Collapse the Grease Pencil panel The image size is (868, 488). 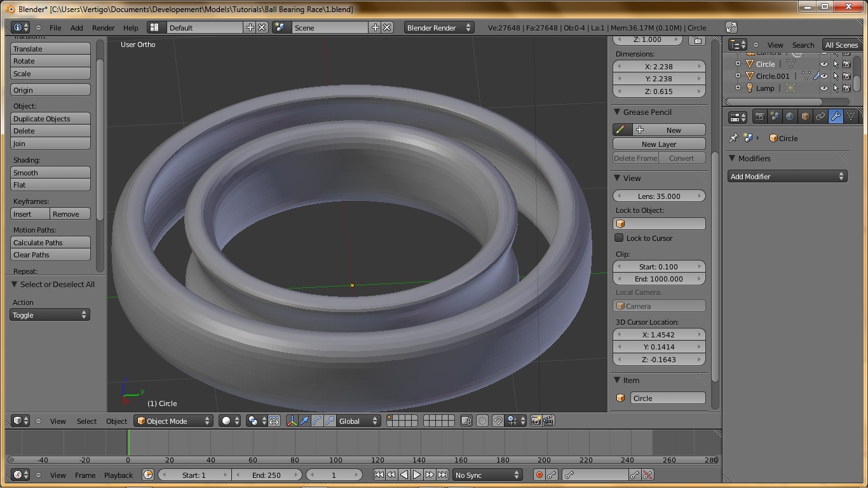(617, 112)
